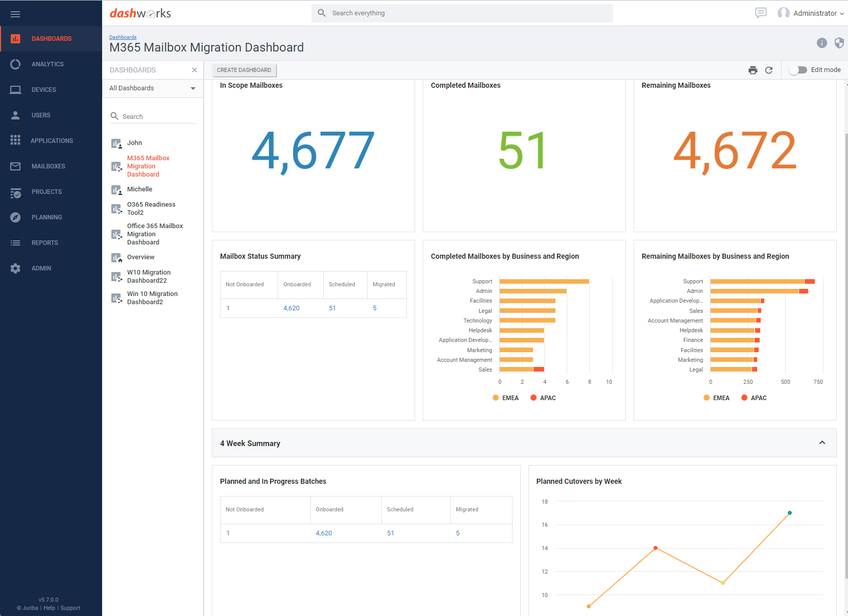Image resolution: width=848 pixels, height=616 pixels.
Task: Click Migrated 5 in Mailbox Status Summary
Action: click(375, 308)
